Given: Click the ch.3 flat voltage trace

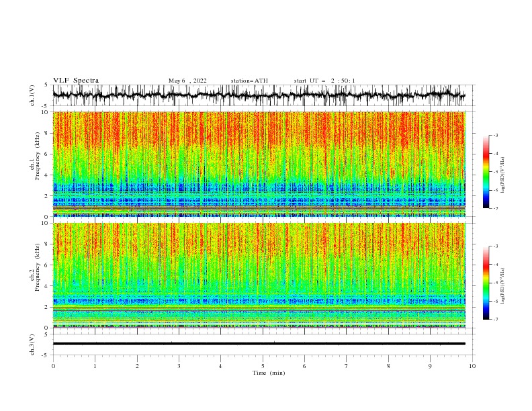Looking at the screenshot, I should coord(259,344).
